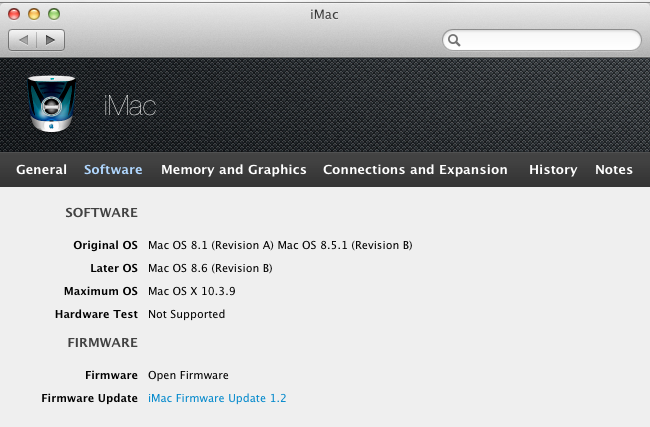650x427 pixels.
Task: Go to the Notes tab
Action: (x=614, y=170)
